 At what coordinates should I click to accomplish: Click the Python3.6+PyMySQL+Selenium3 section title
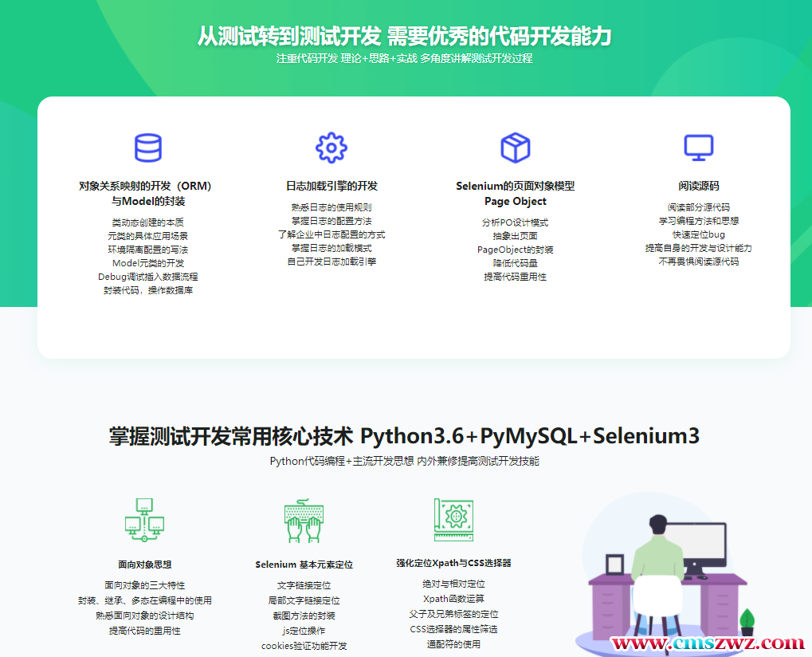pyautogui.click(x=405, y=436)
